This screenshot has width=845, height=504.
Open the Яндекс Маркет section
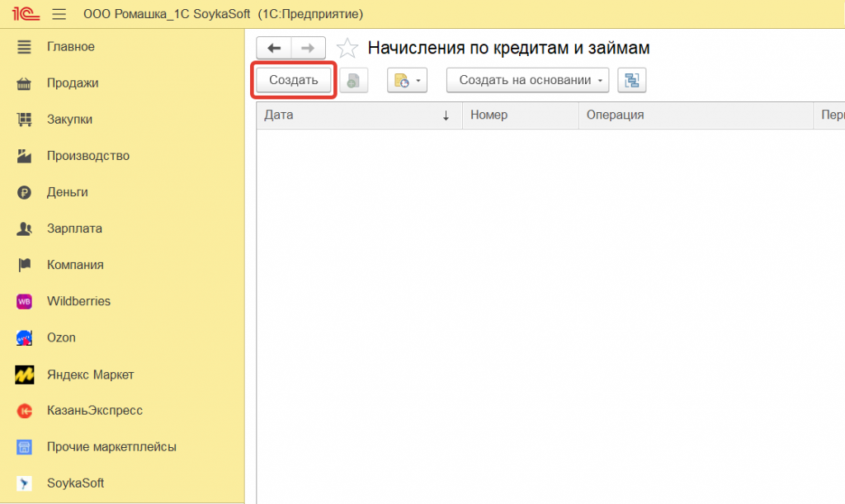90,374
